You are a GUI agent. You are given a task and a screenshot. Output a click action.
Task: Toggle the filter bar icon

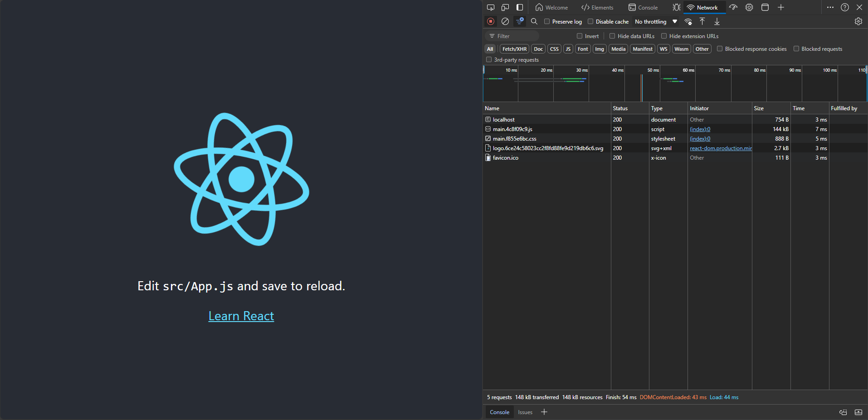coord(520,21)
